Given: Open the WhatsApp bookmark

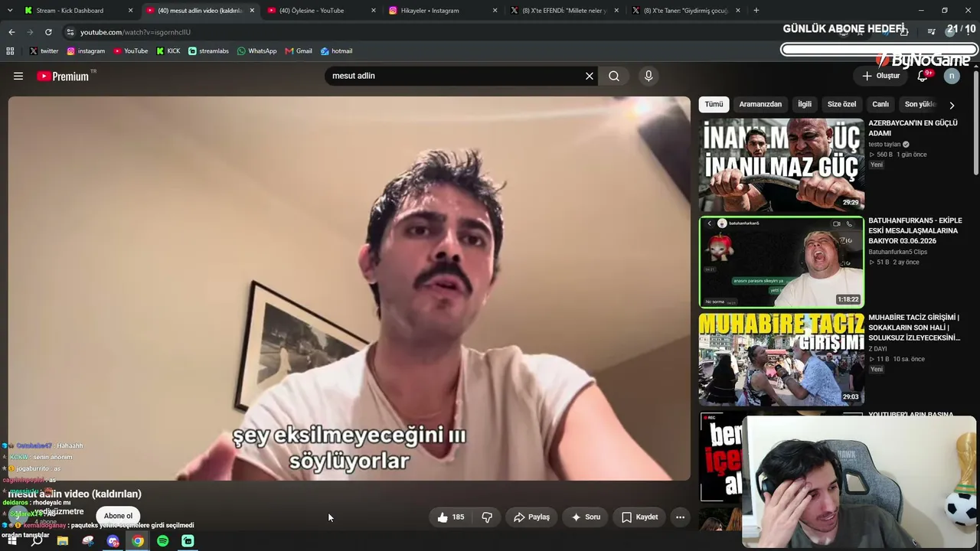Looking at the screenshot, I should click(257, 51).
